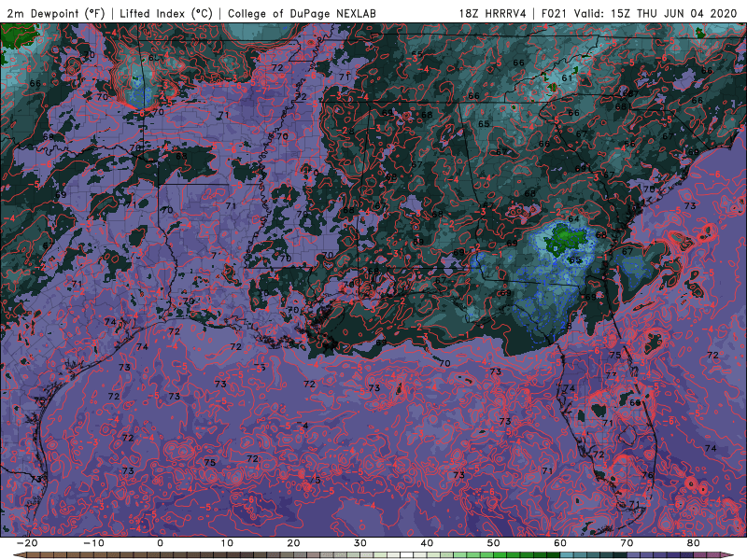
Task: Click the "80" colorbar scale label
Action: click(694, 543)
